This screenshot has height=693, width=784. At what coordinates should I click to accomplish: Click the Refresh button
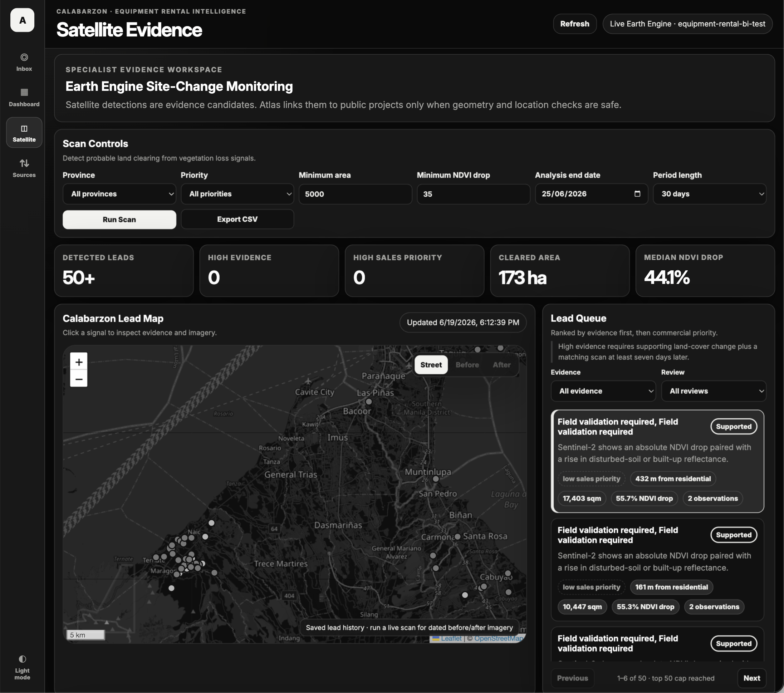point(574,24)
